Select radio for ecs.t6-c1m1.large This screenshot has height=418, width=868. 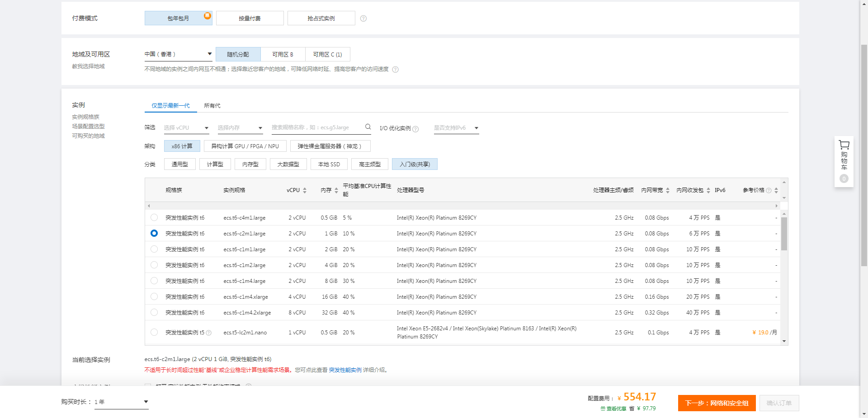pyautogui.click(x=154, y=249)
